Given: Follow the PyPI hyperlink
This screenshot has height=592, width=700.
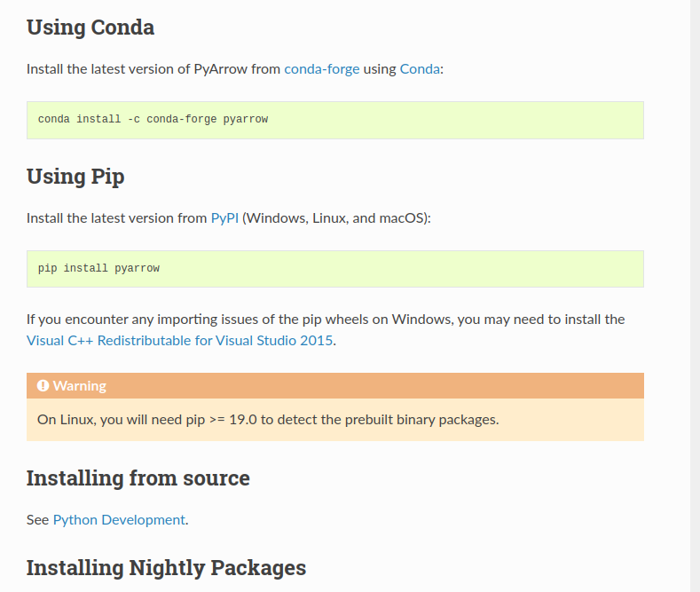Looking at the screenshot, I should tap(224, 218).
